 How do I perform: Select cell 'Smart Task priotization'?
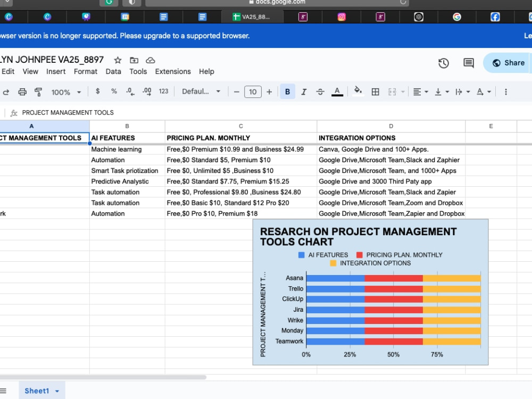(127, 171)
